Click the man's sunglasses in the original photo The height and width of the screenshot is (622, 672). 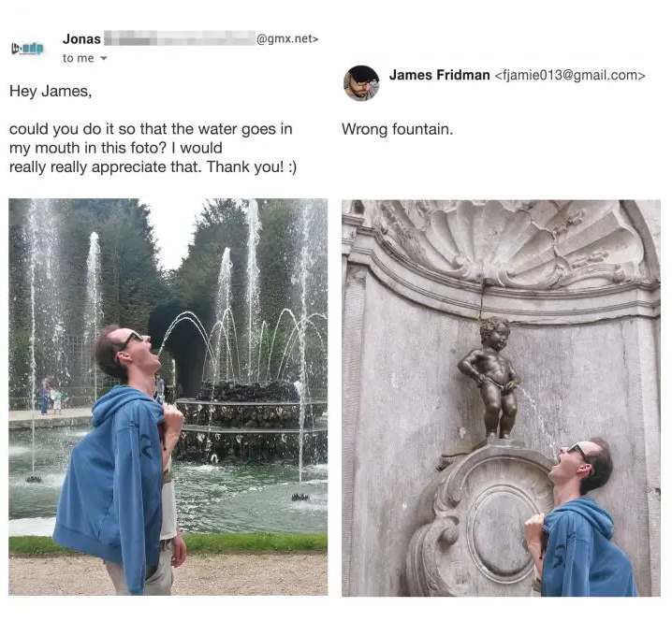(130, 340)
